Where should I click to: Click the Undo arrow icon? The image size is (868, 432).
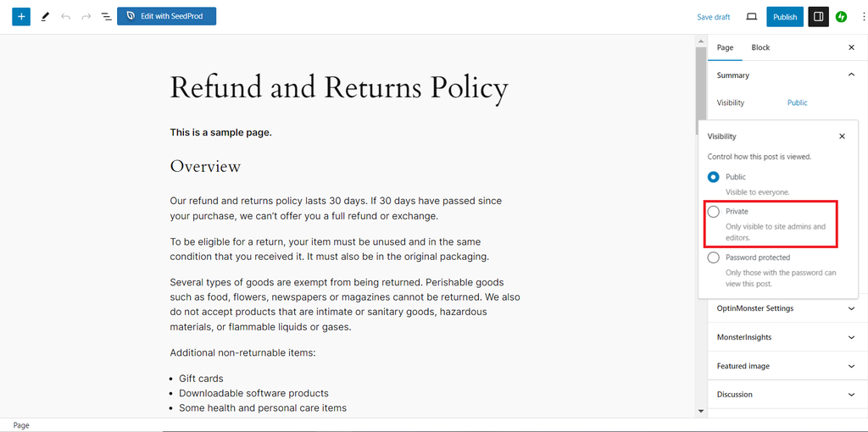point(65,16)
